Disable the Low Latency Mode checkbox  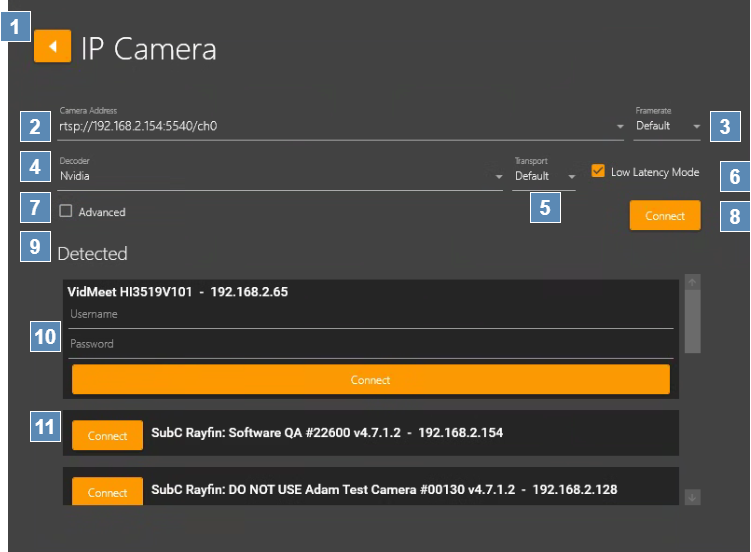pyautogui.click(x=598, y=172)
